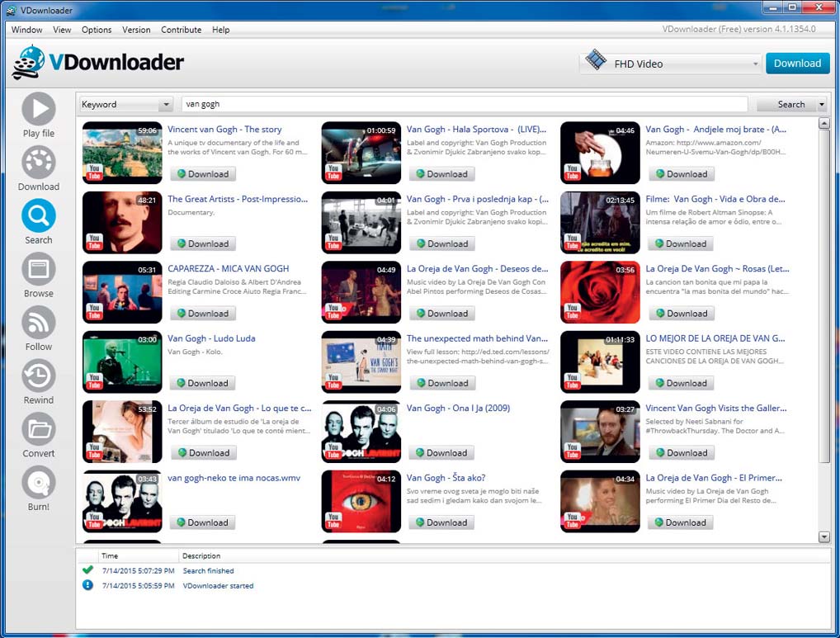Open LO MEJOR DE LA OREJA DE VAN G... link
This screenshot has height=638, width=840.
tap(715, 338)
